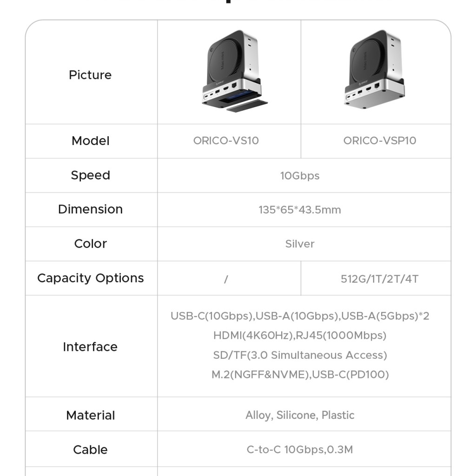Click the C-to-C 10Gbps,0.3M cable value
The width and height of the screenshot is (476, 476).
tap(300, 450)
